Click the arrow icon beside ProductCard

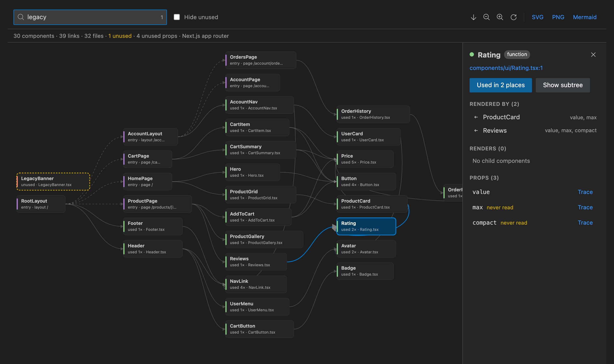point(476,117)
